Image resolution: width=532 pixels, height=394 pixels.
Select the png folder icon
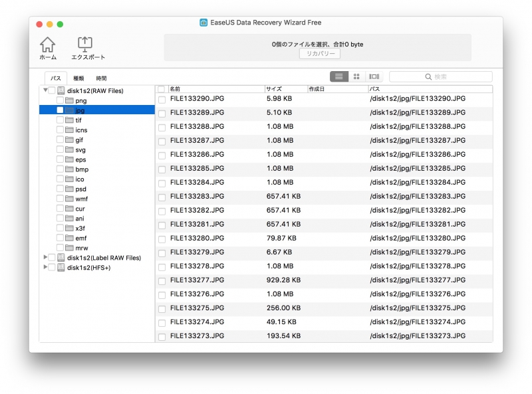tap(69, 100)
